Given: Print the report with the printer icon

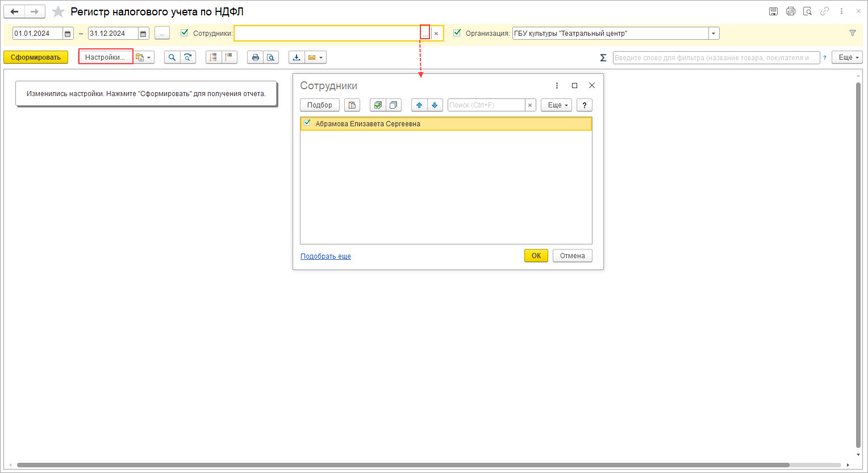Looking at the screenshot, I should [255, 57].
